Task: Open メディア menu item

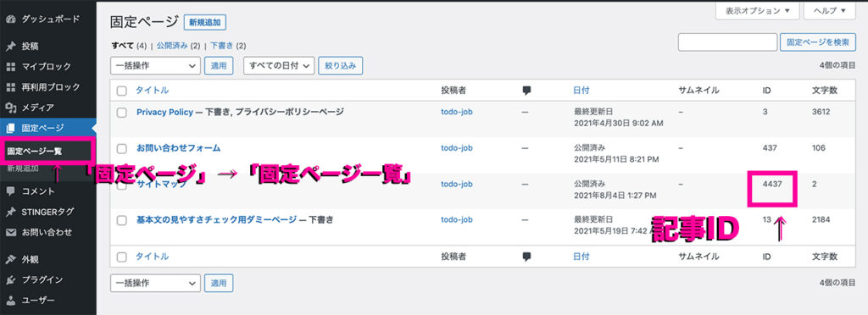Action: coord(37,108)
